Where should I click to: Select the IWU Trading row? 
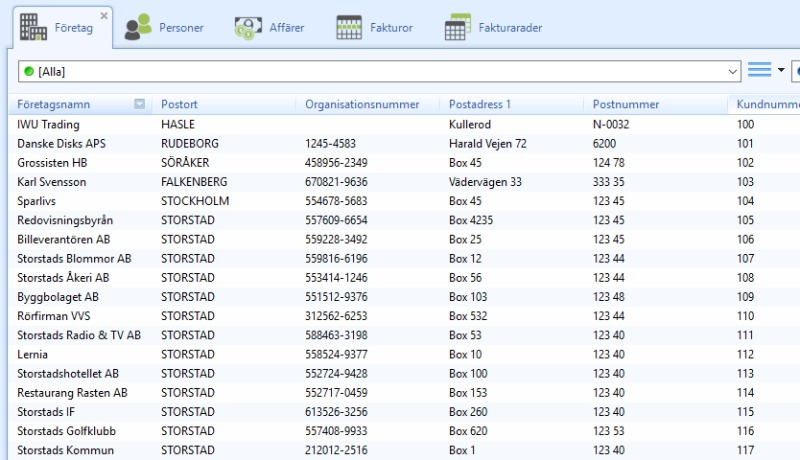404,124
